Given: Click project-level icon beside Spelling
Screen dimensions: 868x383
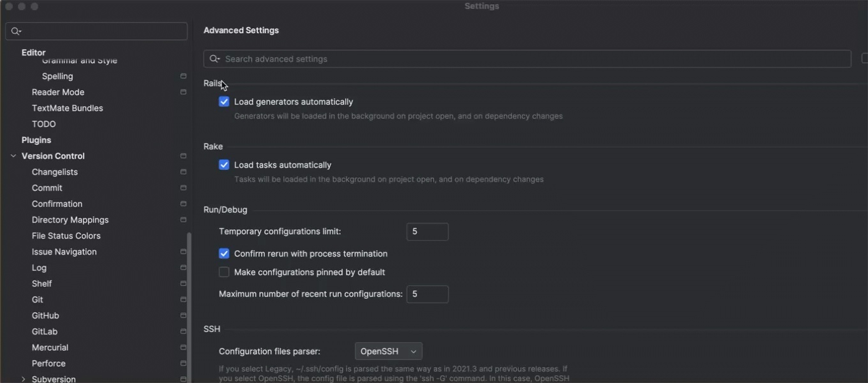Looking at the screenshot, I should 183,76.
